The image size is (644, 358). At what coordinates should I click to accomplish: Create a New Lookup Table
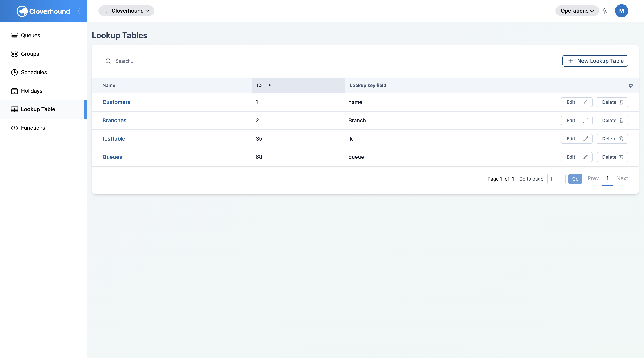[595, 61]
